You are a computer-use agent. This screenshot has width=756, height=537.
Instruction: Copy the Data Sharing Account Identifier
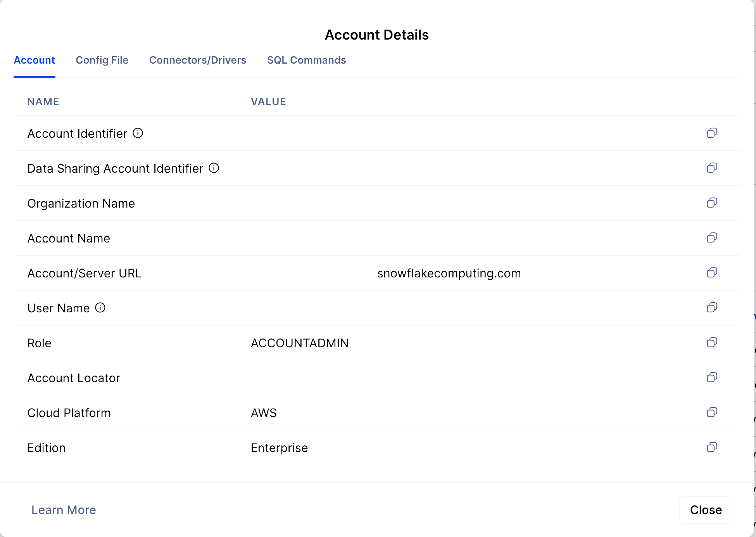tap(712, 168)
